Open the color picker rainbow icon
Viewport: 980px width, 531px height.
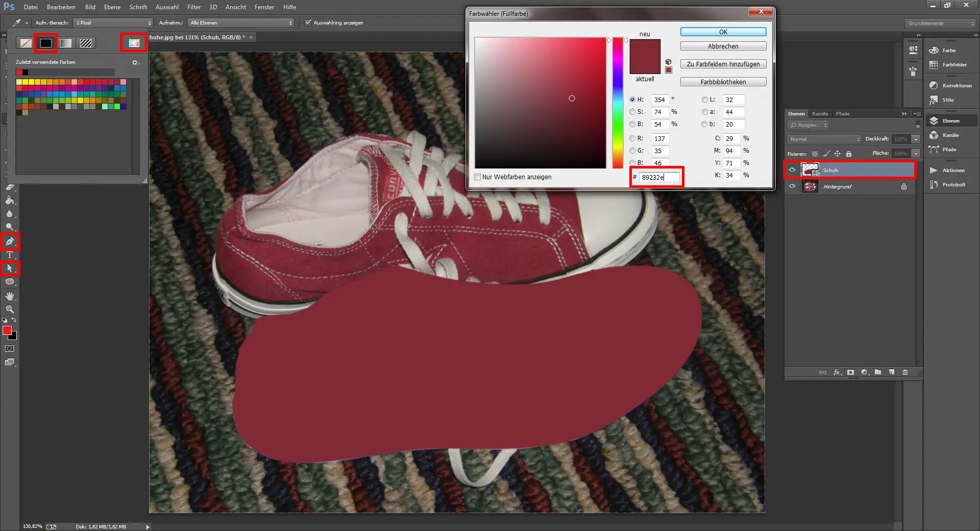pos(134,43)
